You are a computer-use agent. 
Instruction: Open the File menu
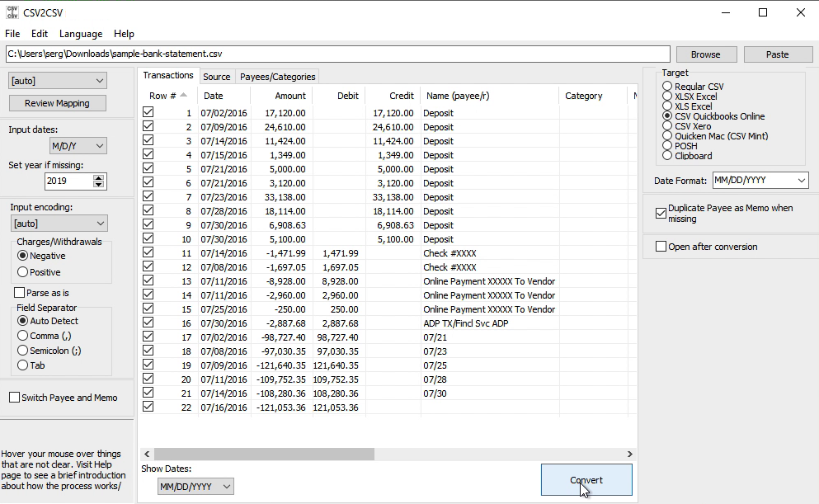[12, 34]
